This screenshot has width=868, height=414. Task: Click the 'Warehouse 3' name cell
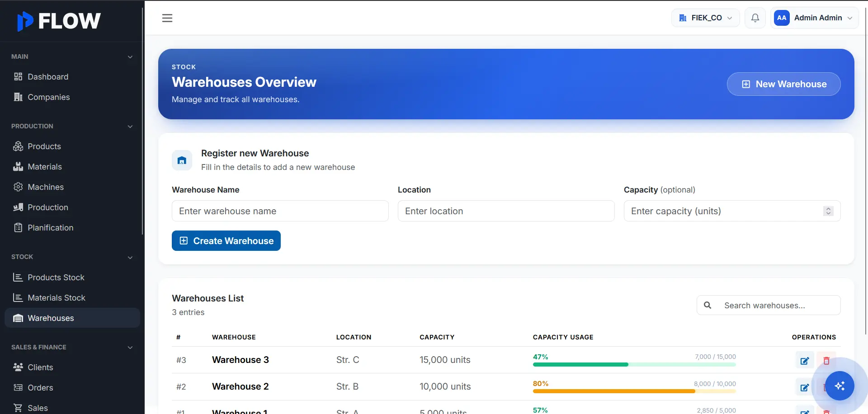241,360
